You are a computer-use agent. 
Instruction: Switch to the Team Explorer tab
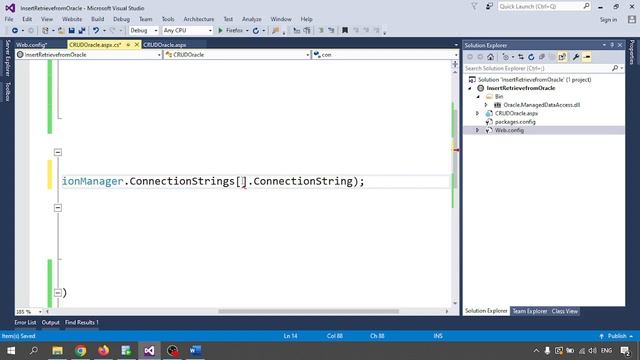[530, 311]
